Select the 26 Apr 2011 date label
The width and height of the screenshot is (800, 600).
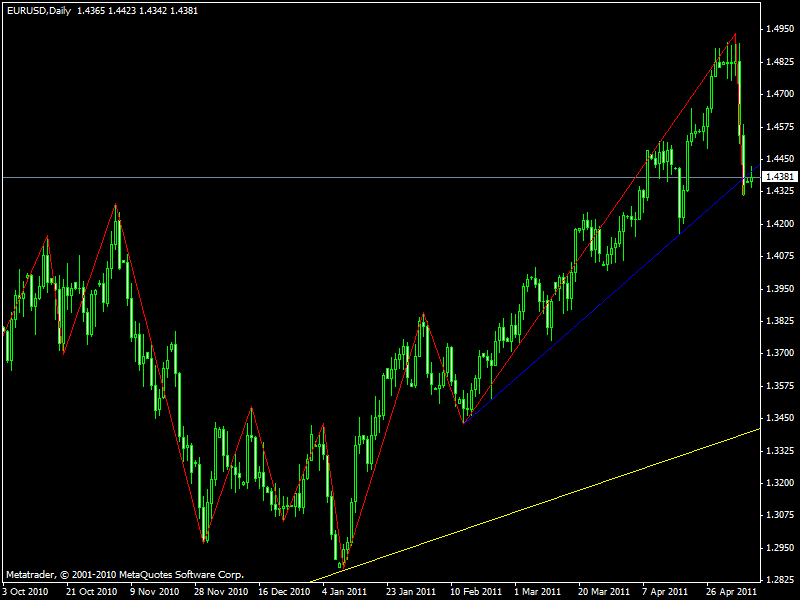tap(731, 591)
